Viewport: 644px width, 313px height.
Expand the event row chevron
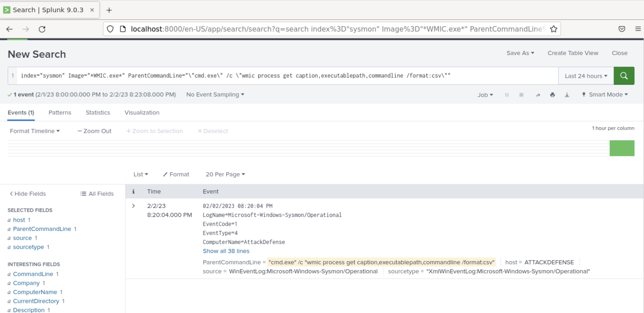click(x=133, y=206)
